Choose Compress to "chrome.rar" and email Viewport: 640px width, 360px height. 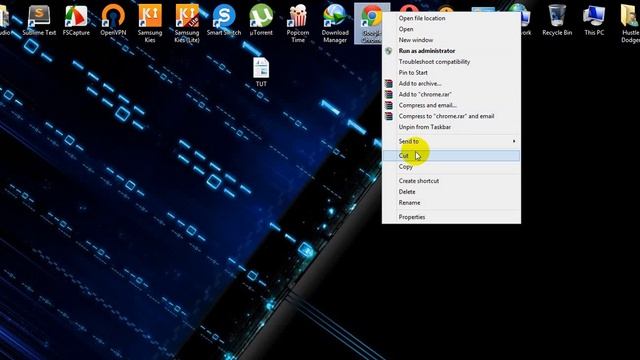[451, 116]
